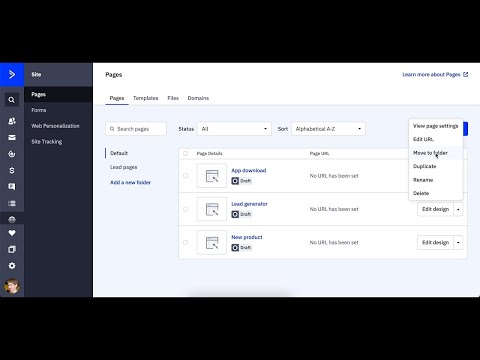Click the Draft status icon for App download
Screen dimensions: 480x360
(235, 181)
